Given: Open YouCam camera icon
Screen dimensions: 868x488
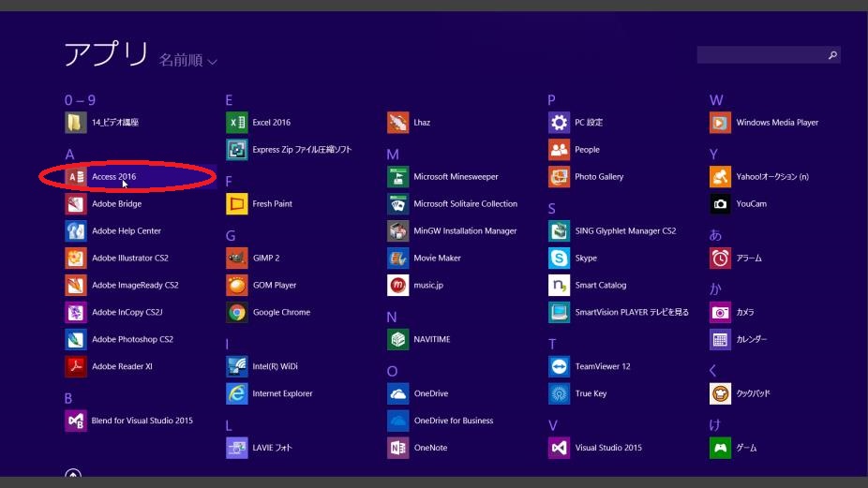Looking at the screenshot, I should click(720, 203).
